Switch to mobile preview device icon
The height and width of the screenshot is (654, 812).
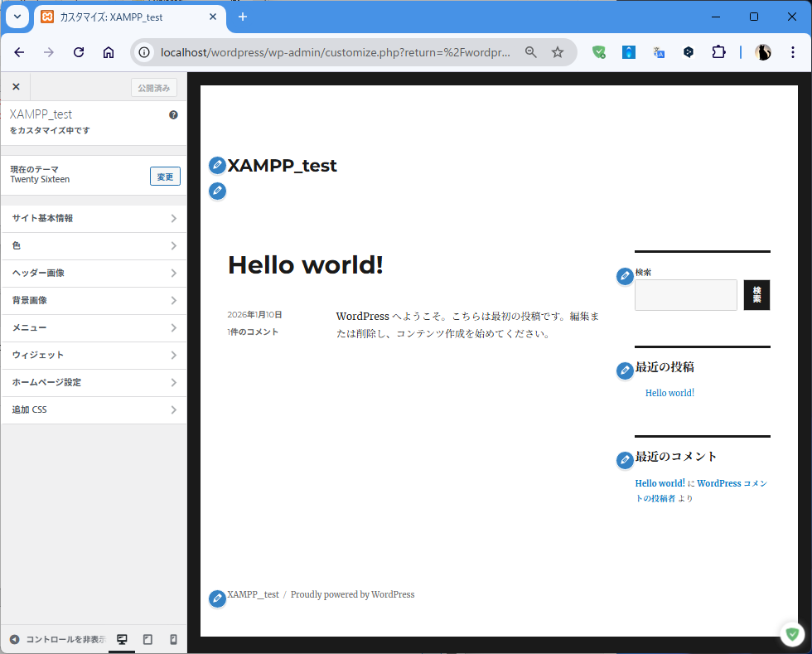point(173,639)
